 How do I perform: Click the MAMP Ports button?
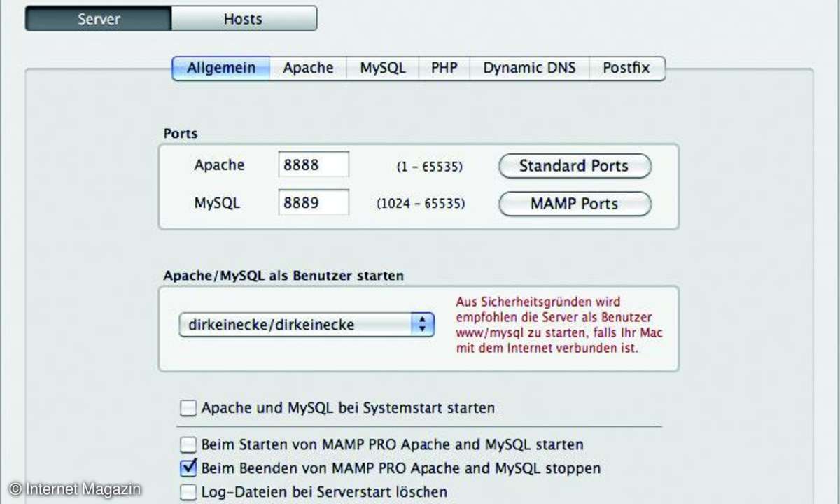[x=575, y=204]
